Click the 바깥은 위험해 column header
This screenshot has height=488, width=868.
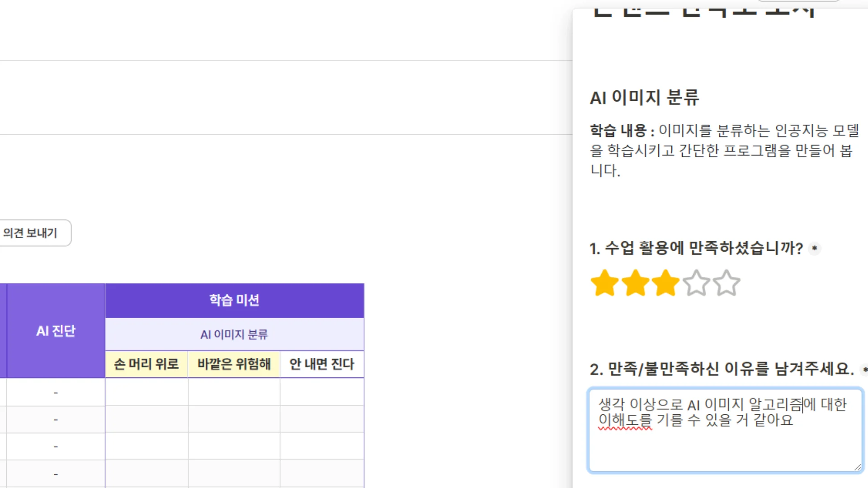(234, 364)
